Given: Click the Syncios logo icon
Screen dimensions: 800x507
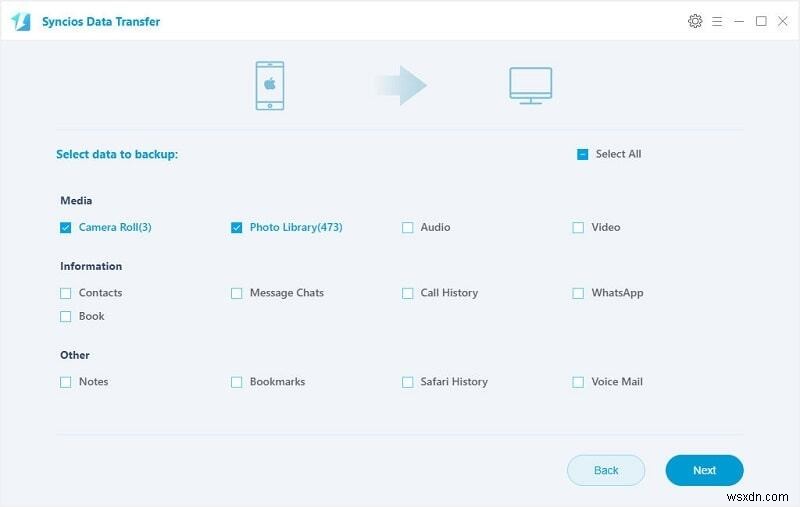Looking at the screenshot, I should [21, 21].
